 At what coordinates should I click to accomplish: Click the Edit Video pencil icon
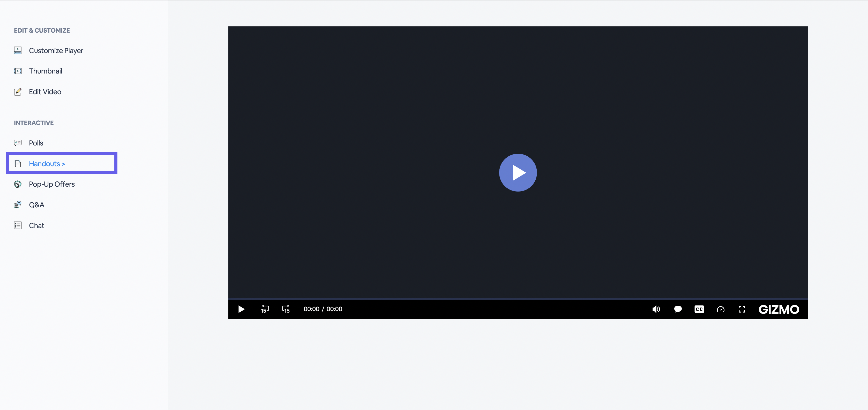(x=18, y=92)
